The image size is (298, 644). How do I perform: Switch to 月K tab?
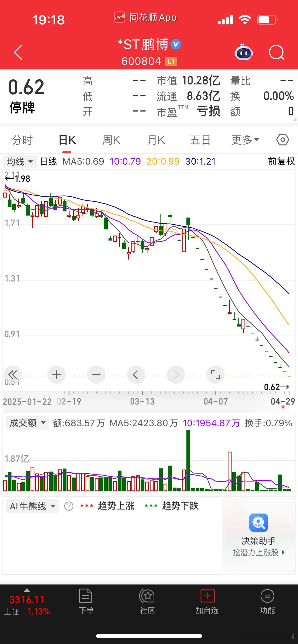point(156,140)
